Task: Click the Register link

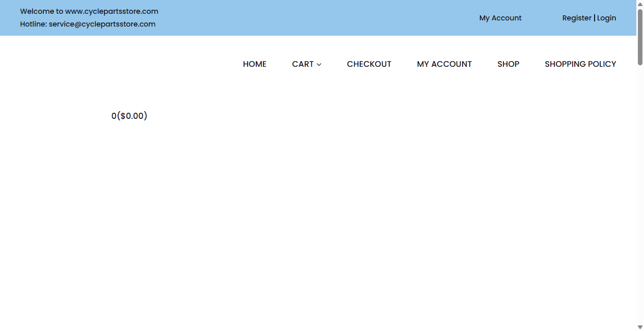Action: (577, 18)
